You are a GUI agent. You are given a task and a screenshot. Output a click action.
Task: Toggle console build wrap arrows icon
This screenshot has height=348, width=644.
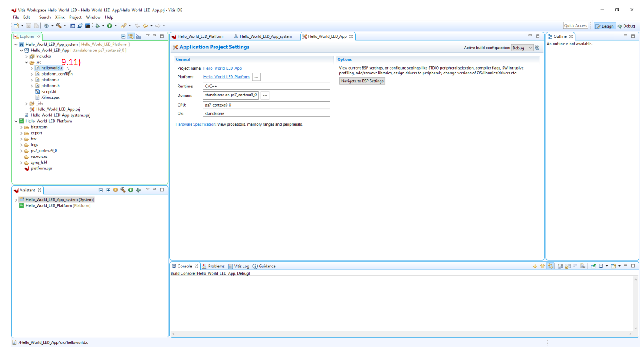pyautogui.click(x=550, y=266)
